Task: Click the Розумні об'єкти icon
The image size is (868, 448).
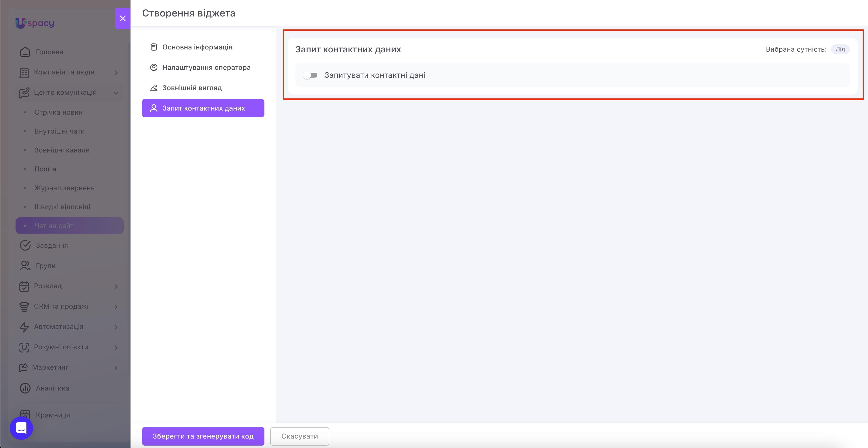Action: pos(24,347)
